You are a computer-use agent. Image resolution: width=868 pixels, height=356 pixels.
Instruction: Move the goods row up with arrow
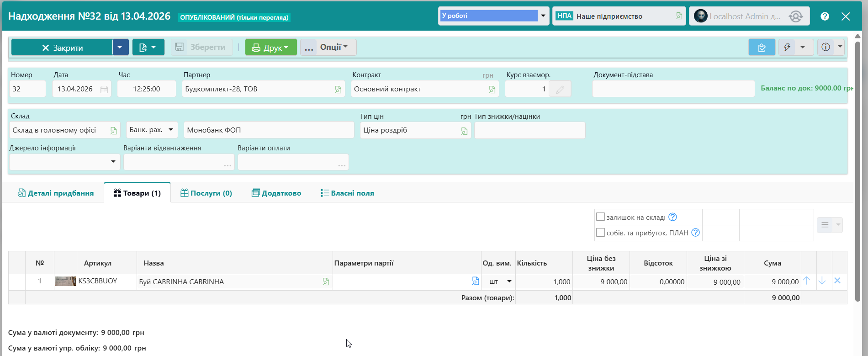click(807, 281)
